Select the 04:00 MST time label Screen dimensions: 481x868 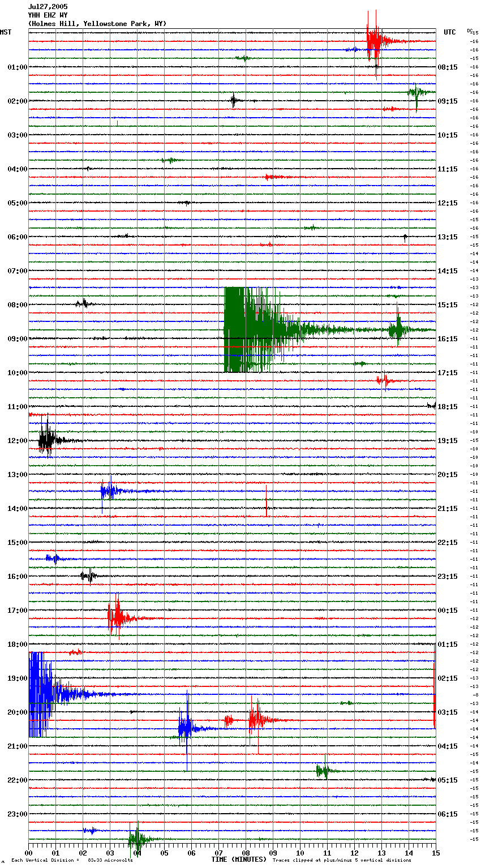click(x=18, y=169)
